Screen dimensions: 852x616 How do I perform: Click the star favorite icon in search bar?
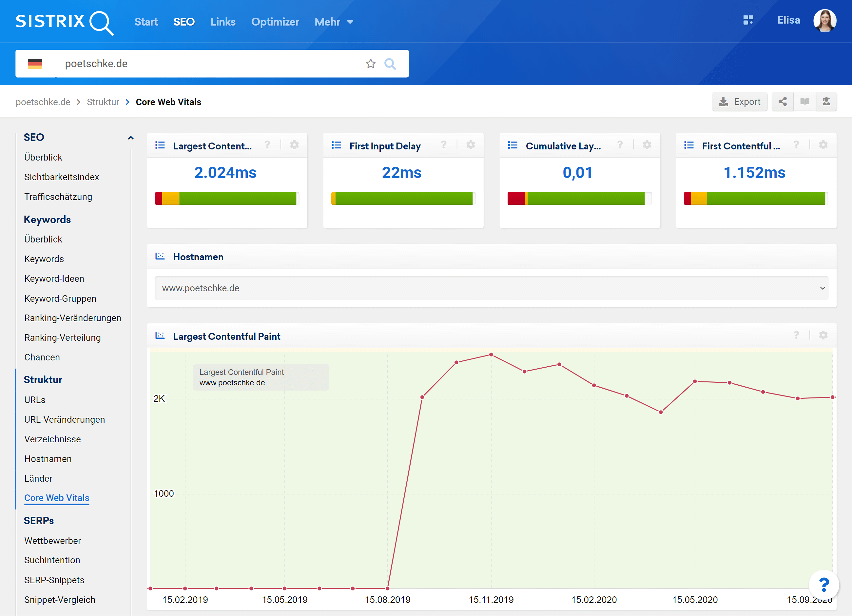(x=370, y=64)
